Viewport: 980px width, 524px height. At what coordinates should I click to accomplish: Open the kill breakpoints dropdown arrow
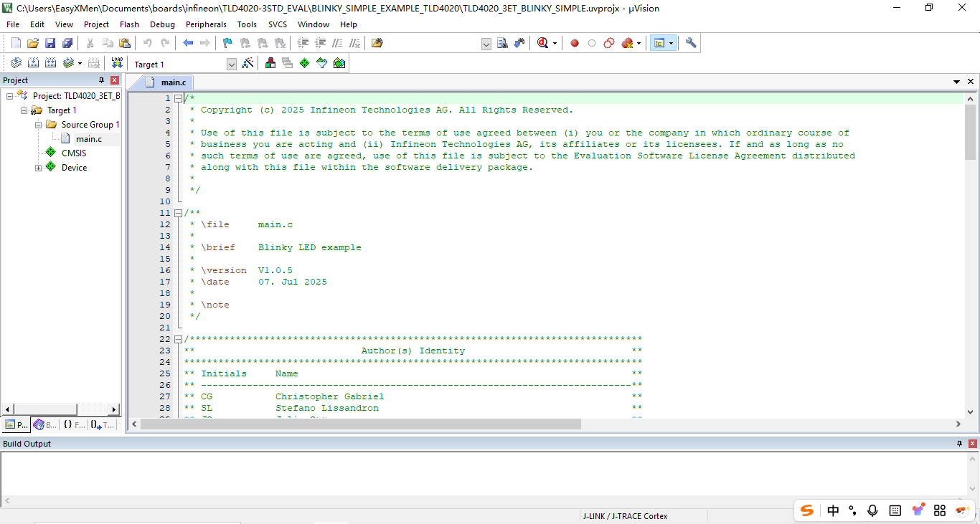[639, 44]
